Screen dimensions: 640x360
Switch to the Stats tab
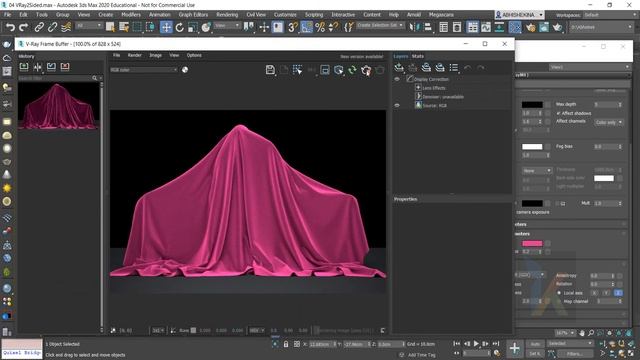point(418,56)
